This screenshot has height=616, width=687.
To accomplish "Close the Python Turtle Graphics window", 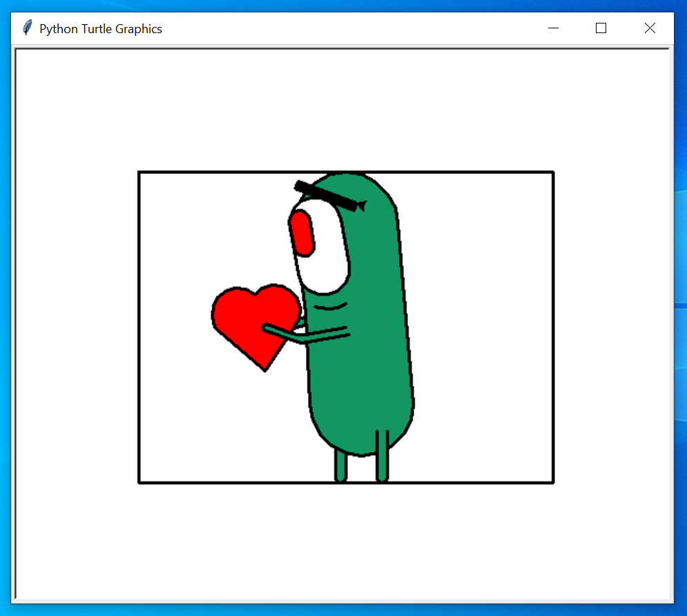I will pyautogui.click(x=650, y=28).
